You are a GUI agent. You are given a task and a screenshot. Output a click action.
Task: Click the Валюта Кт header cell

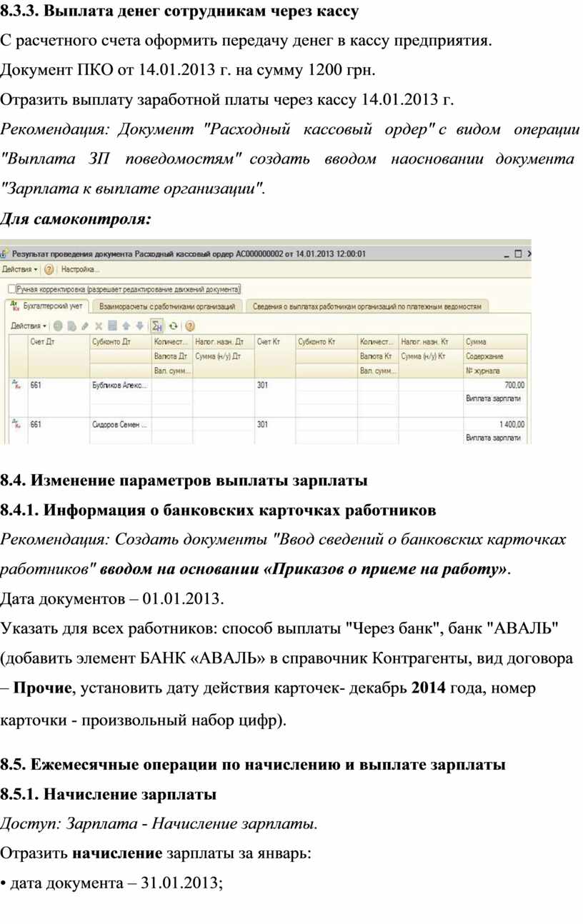pyautogui.click(x=378, y=356)
